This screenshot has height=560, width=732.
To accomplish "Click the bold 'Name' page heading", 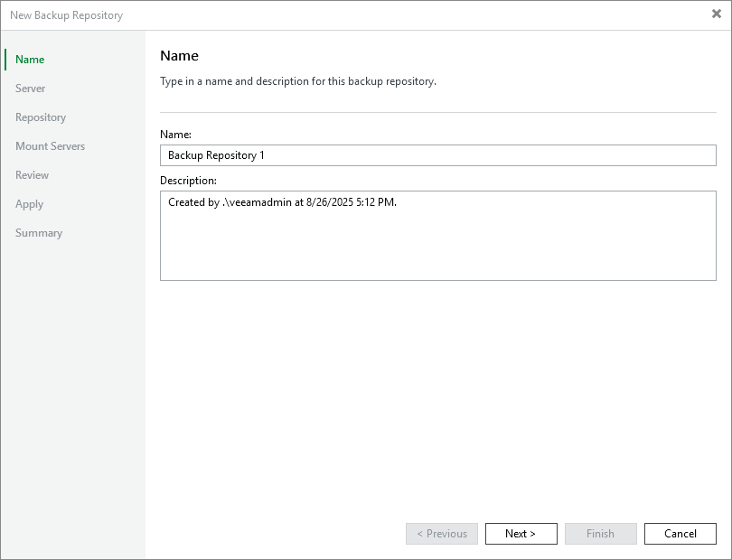I will [x=179, y=56].
